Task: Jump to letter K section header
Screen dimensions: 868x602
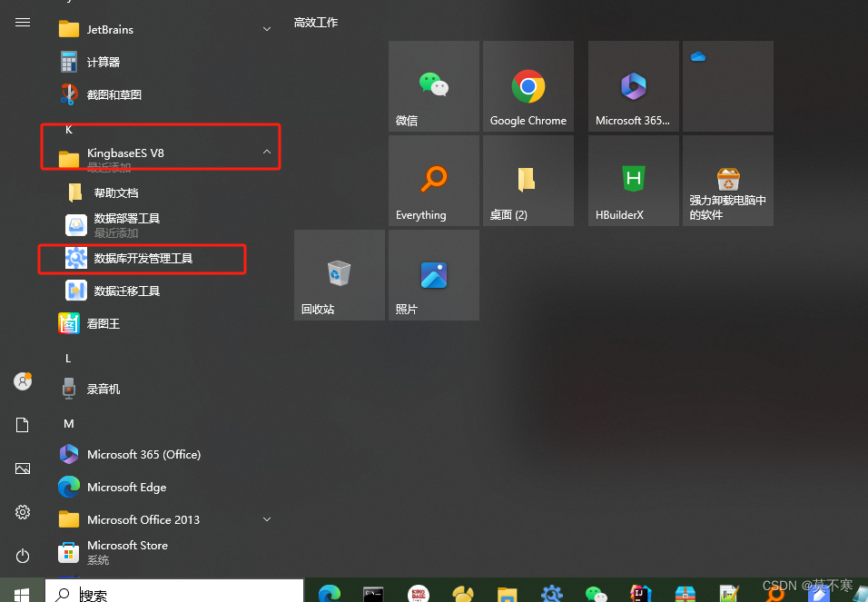Action: [69, 130]
